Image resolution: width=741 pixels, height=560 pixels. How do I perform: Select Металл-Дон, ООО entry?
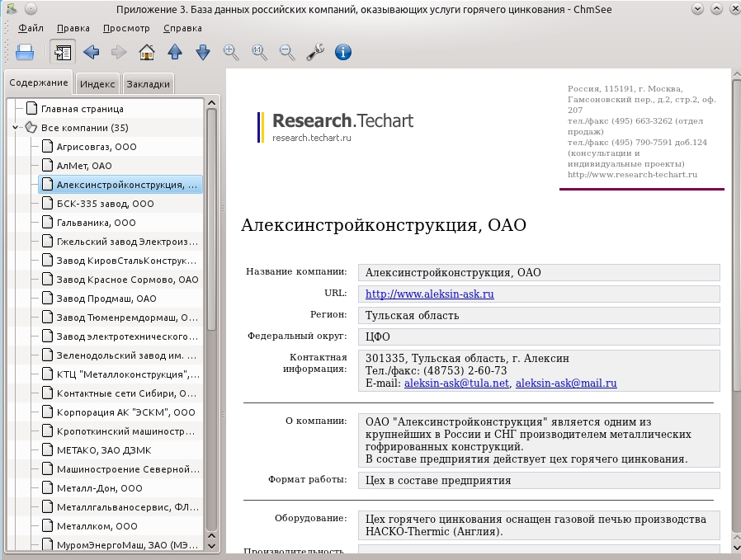pyautogui.click(x=99, y=488)
